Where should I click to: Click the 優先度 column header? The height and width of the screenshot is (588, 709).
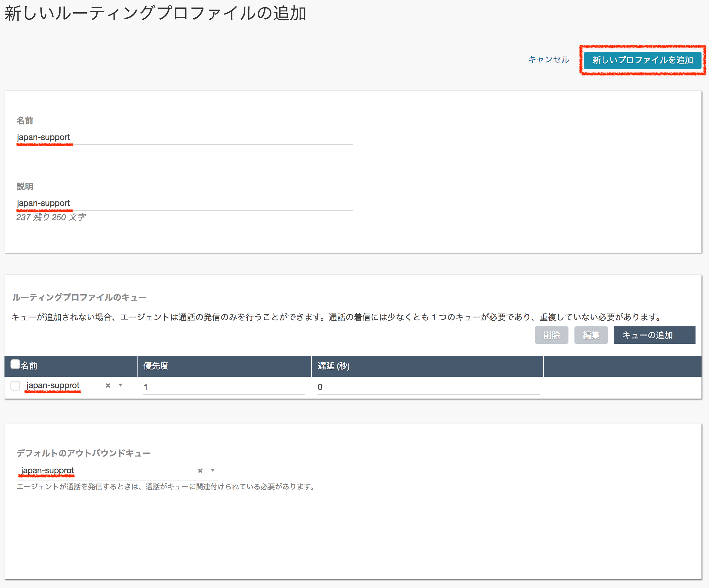point(156,365)
